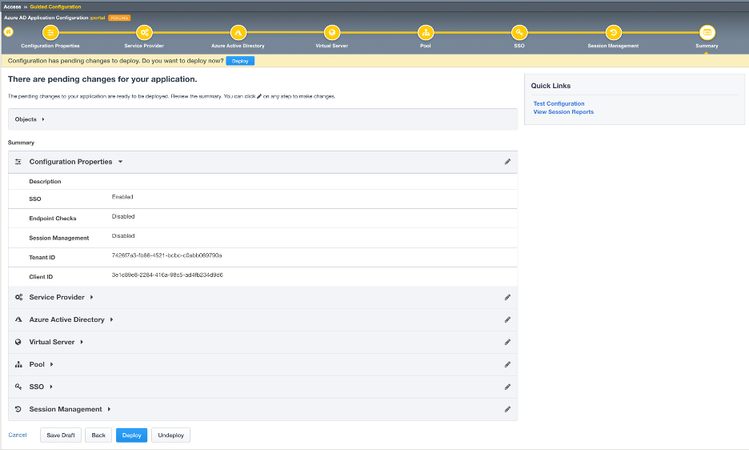Edit Azure Active Directory with pencil icon
The height and width of the screenshot is (450, 749).
[507, 320]
